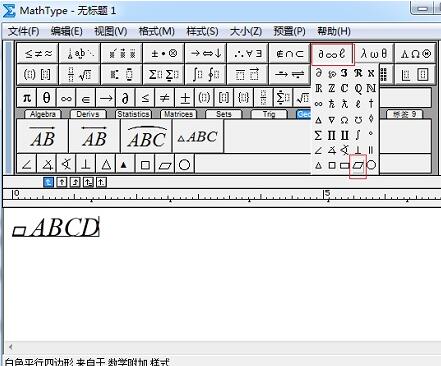Select the highlighted left tab stop button
The width and height of the screenshot is (441, 366).
click(x=48, y=182)
